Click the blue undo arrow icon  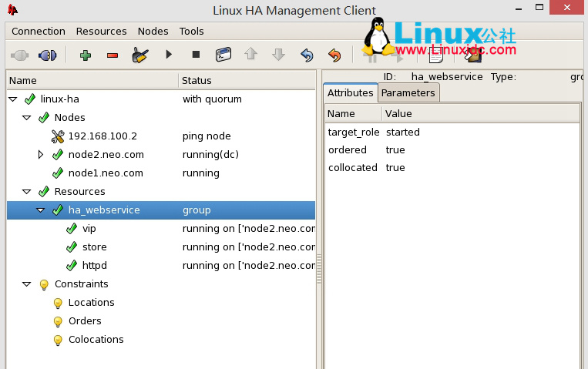pos(307,55)
